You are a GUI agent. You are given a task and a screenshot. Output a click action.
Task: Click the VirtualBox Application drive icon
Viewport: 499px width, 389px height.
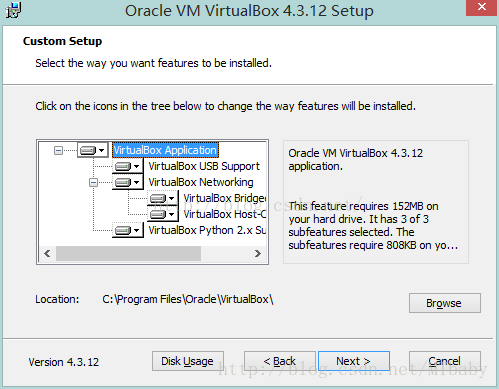88,150
